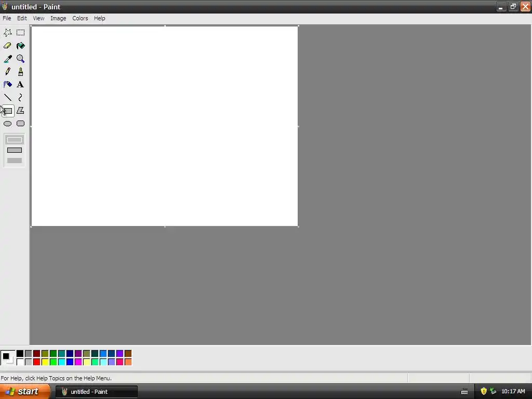This screenshot has width=532, height=399.
Task: Select the rectangular Select tool
Action: pos(20,33)
